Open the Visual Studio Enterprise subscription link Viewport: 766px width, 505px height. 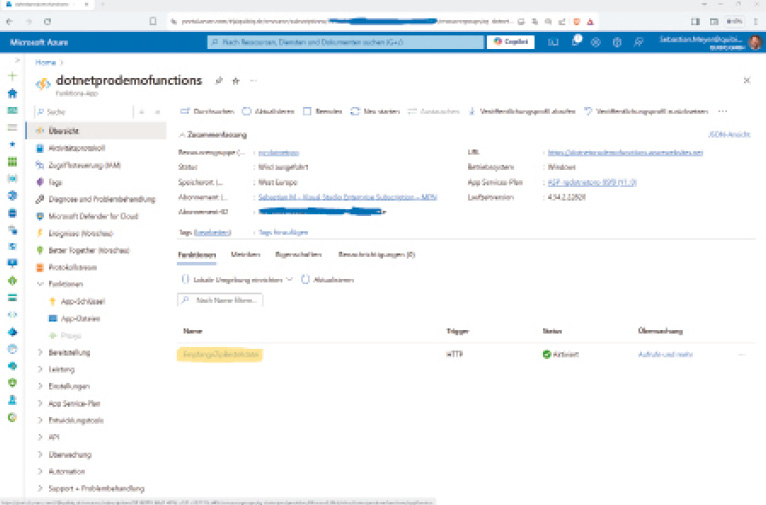pos(347,197)
